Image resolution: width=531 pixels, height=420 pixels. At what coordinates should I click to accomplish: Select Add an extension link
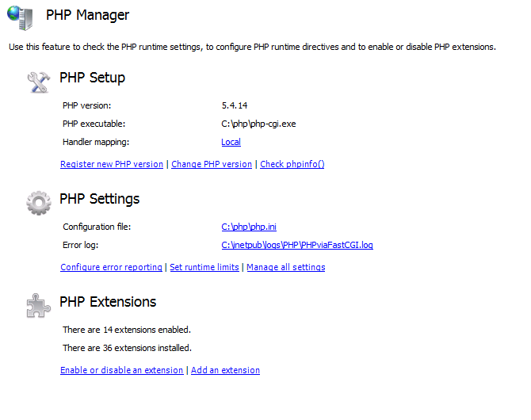point(226,370)
